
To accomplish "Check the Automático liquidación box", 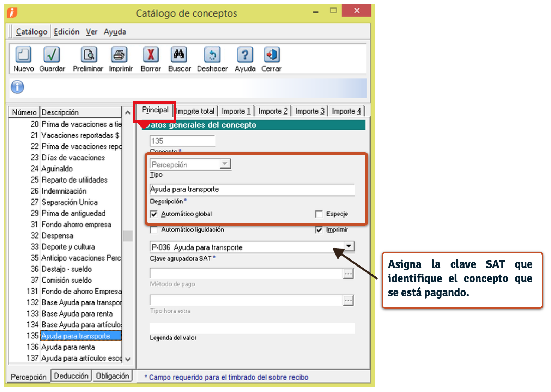I will [x=154, y=230].
